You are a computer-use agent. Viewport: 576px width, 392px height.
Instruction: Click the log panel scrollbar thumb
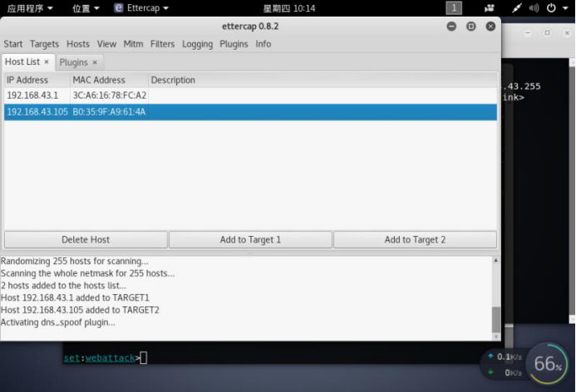point(496,319)
